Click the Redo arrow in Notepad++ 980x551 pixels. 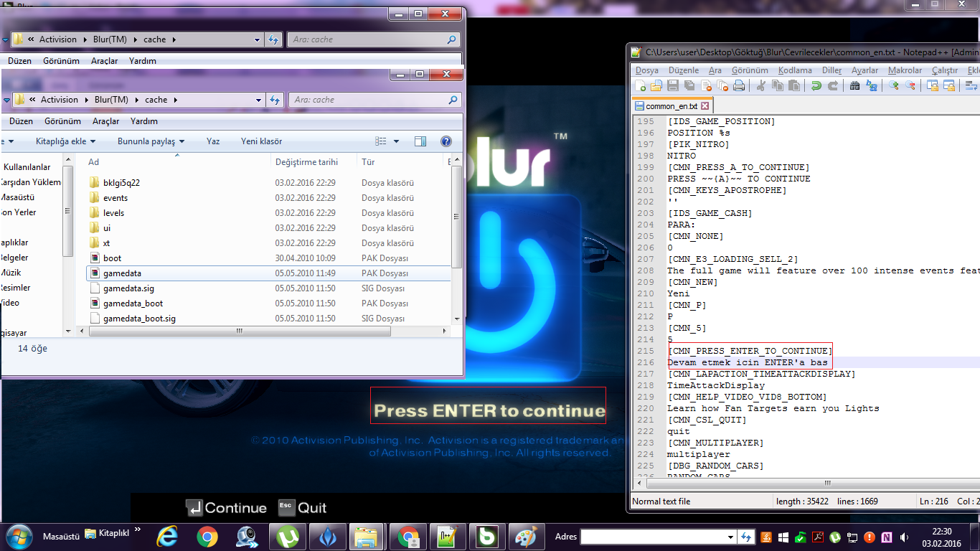(x=832, y=85)
